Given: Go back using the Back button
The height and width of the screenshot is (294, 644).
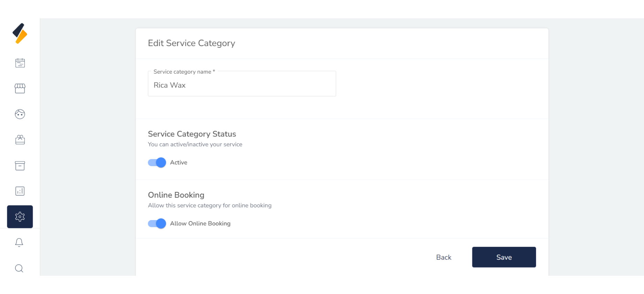Looking at the screenshot, I should point(443,257).
